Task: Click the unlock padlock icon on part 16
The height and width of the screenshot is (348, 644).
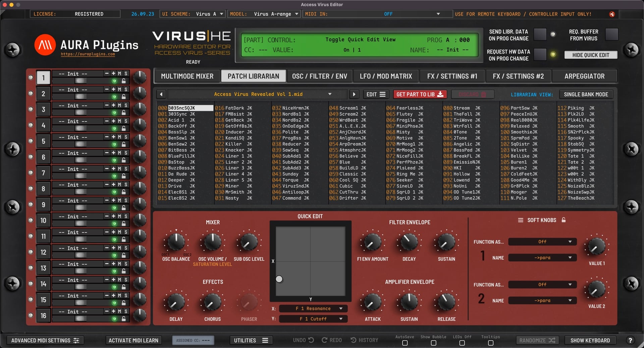Action: click(x=124, y=319)
